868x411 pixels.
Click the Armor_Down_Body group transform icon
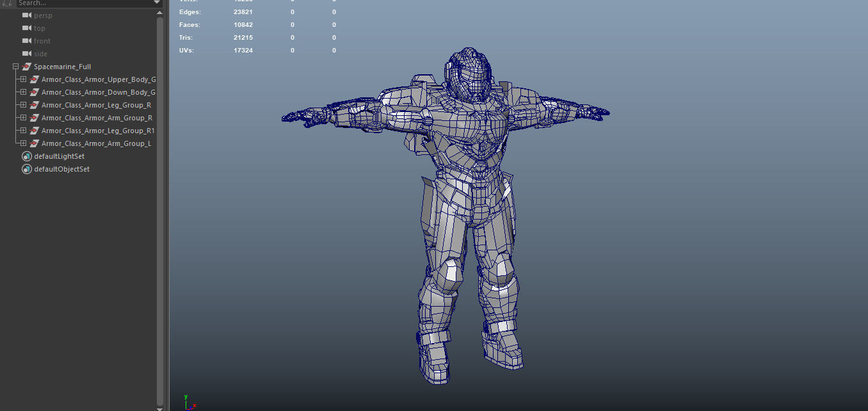click(35, 92)
